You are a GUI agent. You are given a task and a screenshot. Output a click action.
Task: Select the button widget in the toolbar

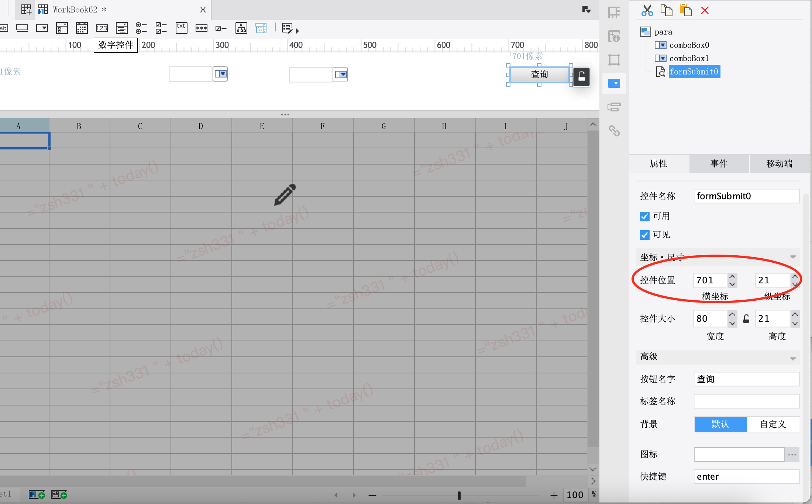coord(22,28)
